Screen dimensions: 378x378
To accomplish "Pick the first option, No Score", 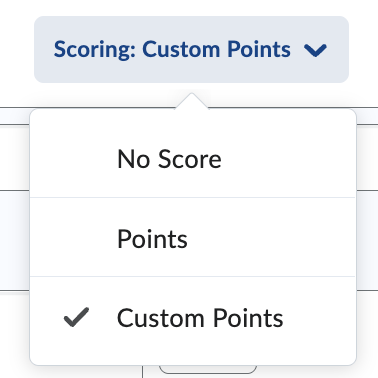I will click(x=193, y=159).
